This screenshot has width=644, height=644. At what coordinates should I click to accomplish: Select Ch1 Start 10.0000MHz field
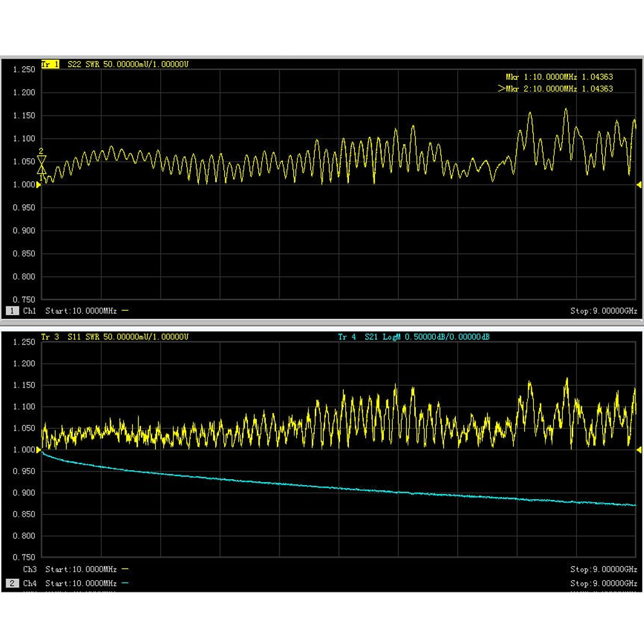point(81,311)
